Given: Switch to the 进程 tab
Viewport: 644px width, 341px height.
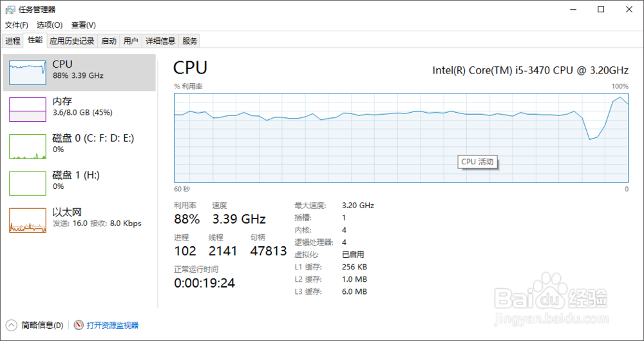Looking at the screenshot, I should [13, 41].
